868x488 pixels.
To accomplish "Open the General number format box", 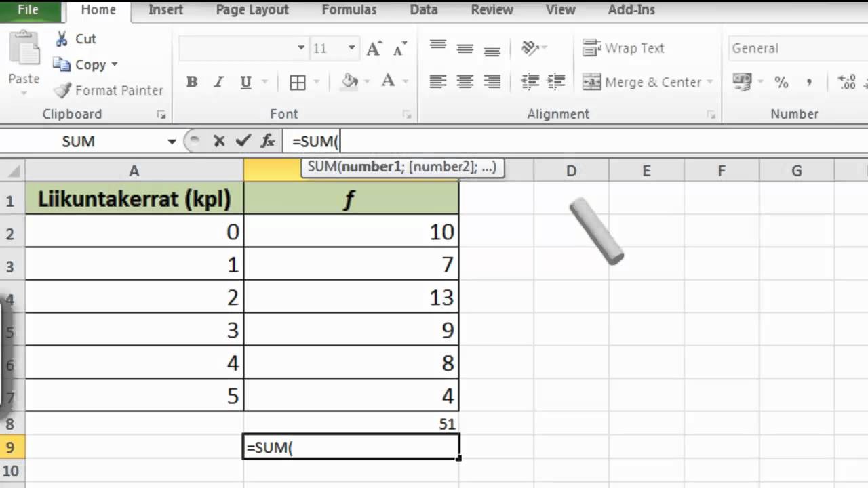I will 797,48.
